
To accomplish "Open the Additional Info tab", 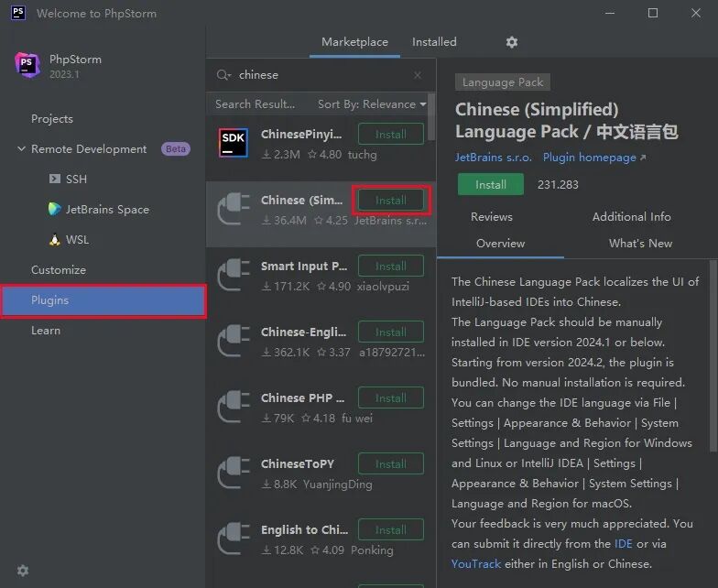I will pos(632,216).
